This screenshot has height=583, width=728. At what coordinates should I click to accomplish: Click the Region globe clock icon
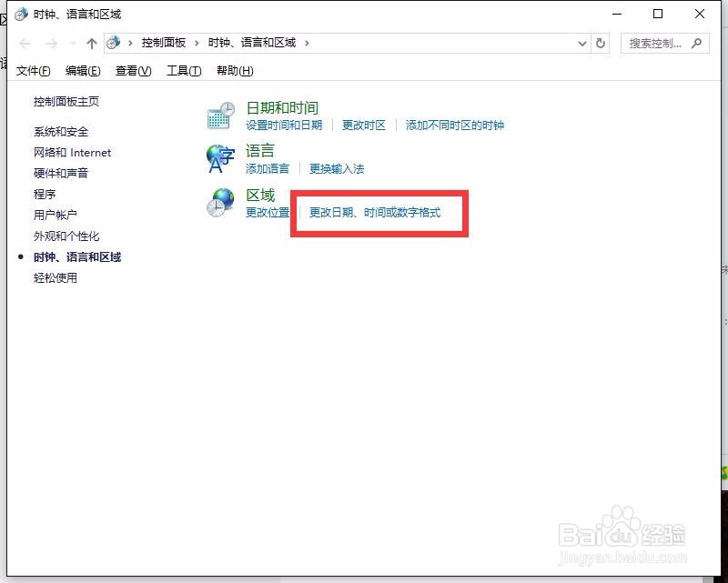[220, 203]
